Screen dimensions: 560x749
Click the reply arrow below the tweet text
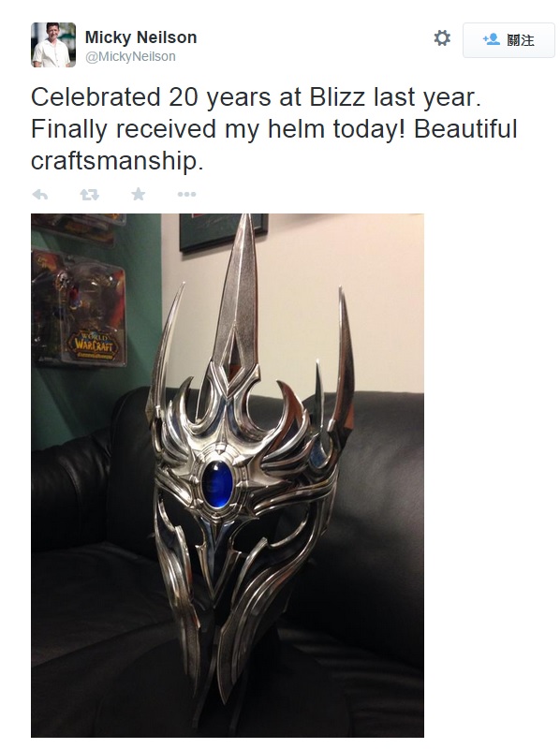tap(40, 195)
